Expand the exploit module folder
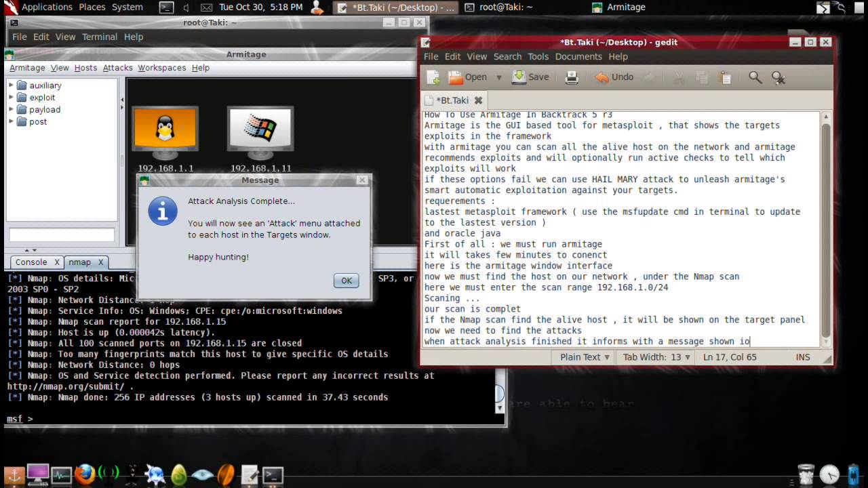 12,98
